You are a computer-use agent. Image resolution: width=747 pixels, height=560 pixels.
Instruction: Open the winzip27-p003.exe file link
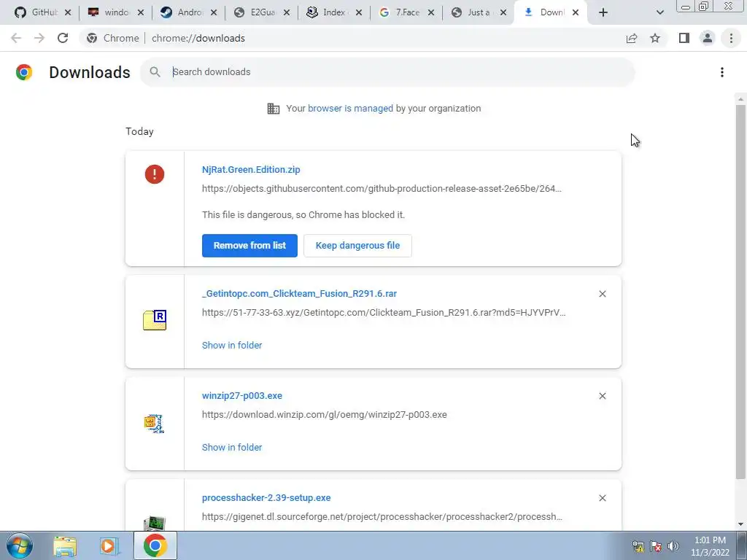click(242, 396)
